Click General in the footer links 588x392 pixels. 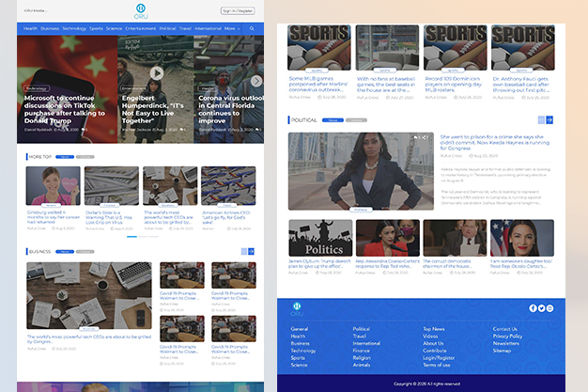coord(300,329)
